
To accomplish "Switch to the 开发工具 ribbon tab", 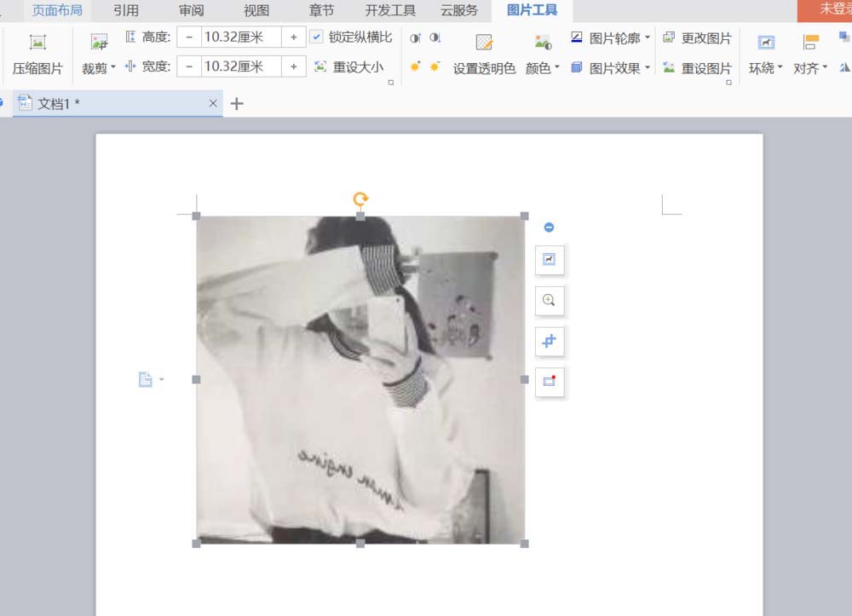I will 389,11.
